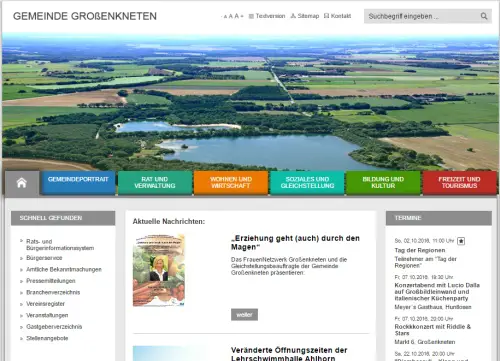The image size is (500, 361).
Task: Click the star icon beside Tag der Regionen date
Action: (x=461, y=241)
